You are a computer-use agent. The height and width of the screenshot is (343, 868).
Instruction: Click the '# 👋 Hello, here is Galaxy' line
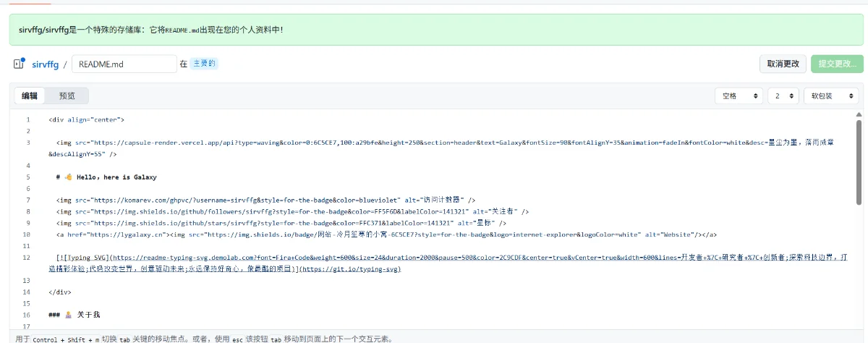coord(106,177)
